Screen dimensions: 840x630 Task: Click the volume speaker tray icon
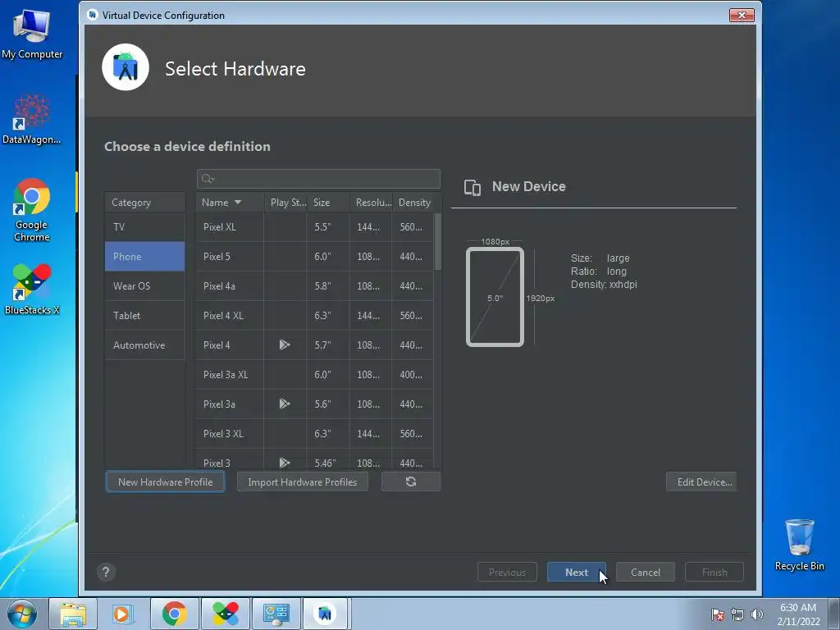tap(756, 614)
